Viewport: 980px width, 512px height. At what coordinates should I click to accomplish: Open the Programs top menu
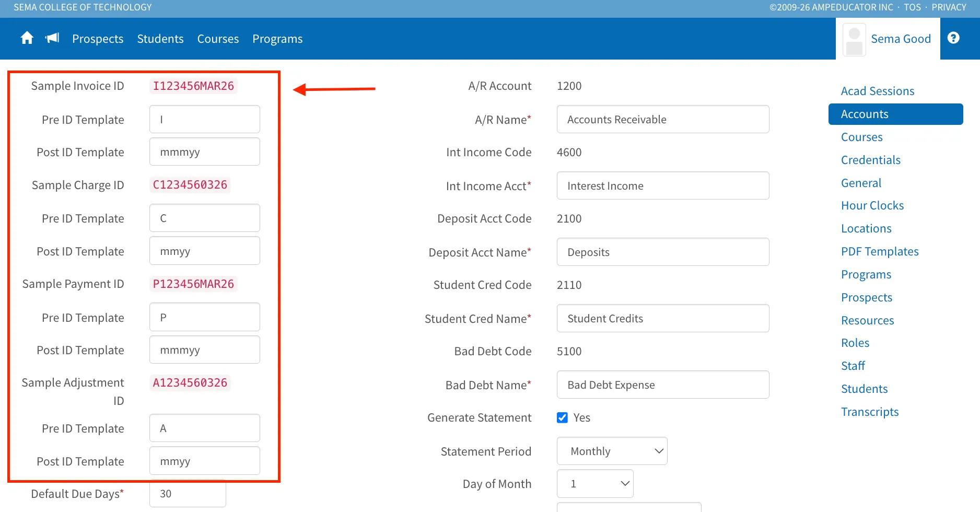pyautogui.click(x=277, y=39)
